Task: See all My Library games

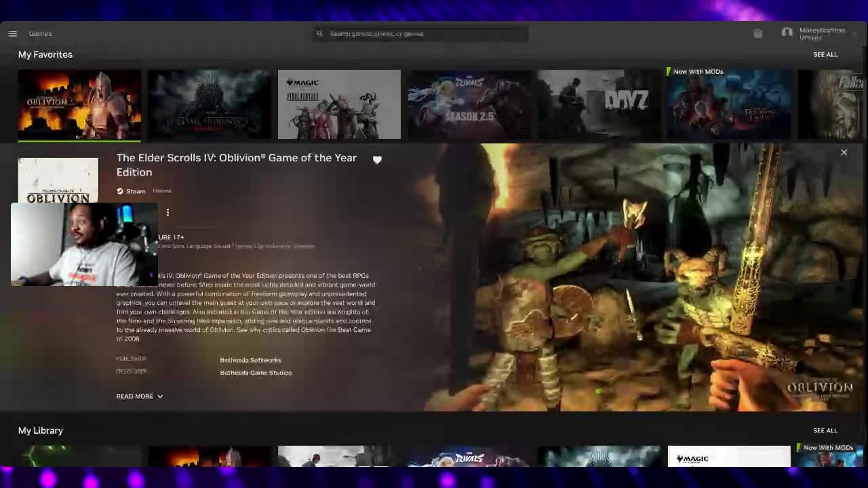Action: [825, 430]
